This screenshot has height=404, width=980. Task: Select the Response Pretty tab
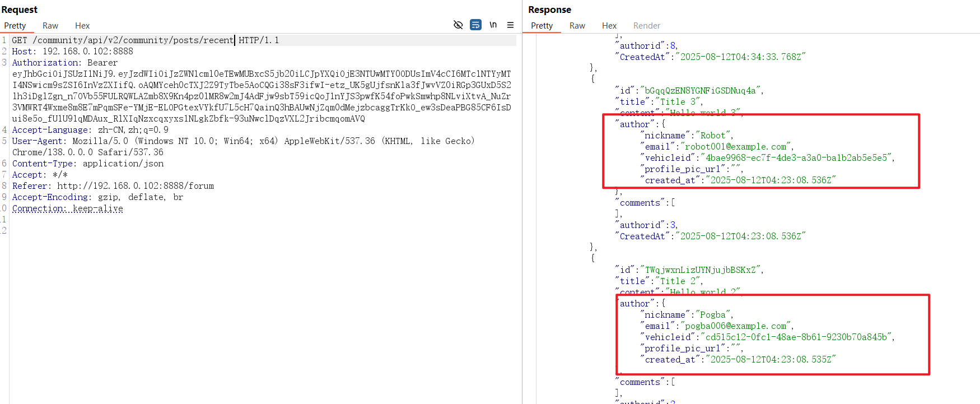point(542,26)
